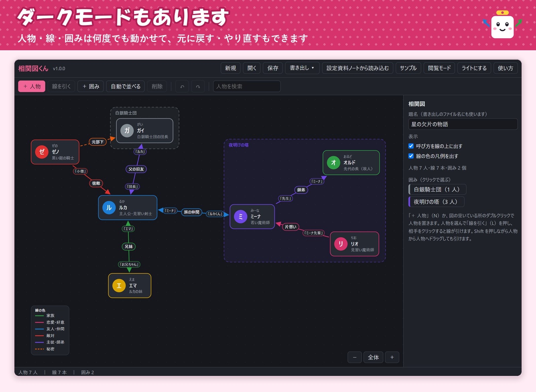Toggle 線の色の凡例を出す checkbox

tap(411, 156)
